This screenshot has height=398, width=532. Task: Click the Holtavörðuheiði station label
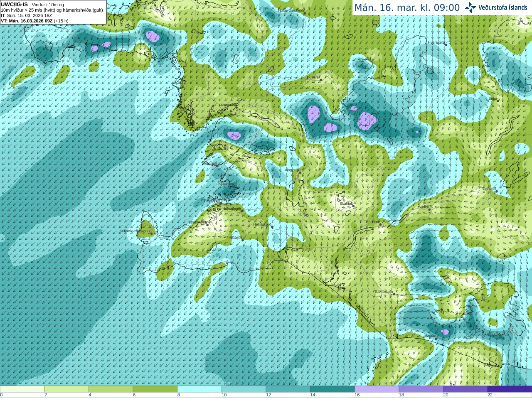291,10
